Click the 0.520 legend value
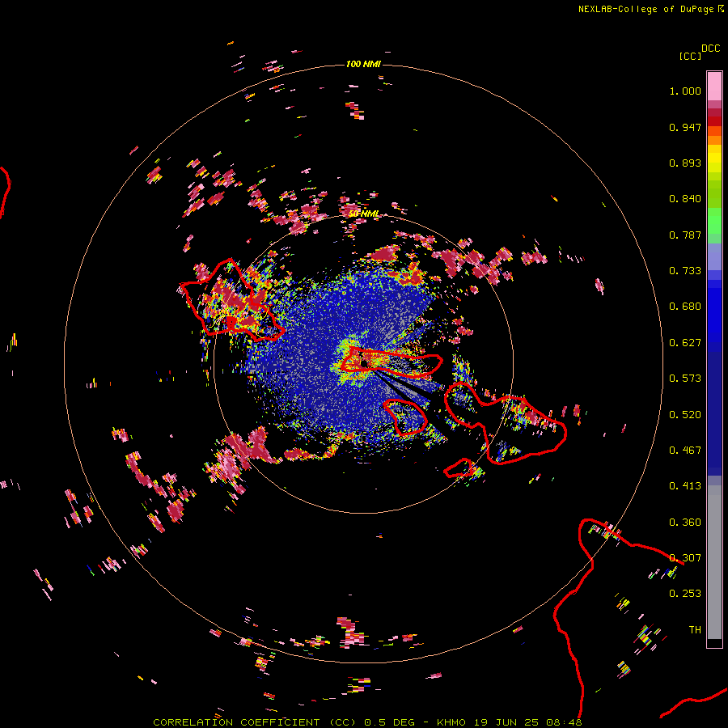The height and width of the screenshot is (728, 728). [x=685, y=415]
